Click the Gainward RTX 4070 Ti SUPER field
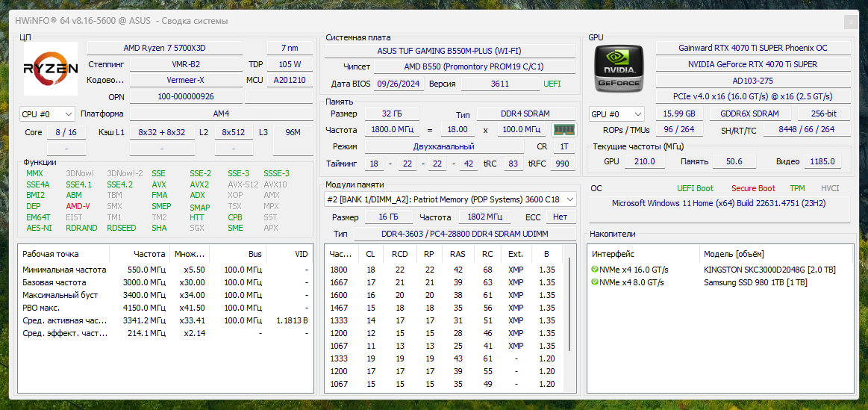Image resolution: width=868 pixels, height=410 pixels. tap(752, 48)
